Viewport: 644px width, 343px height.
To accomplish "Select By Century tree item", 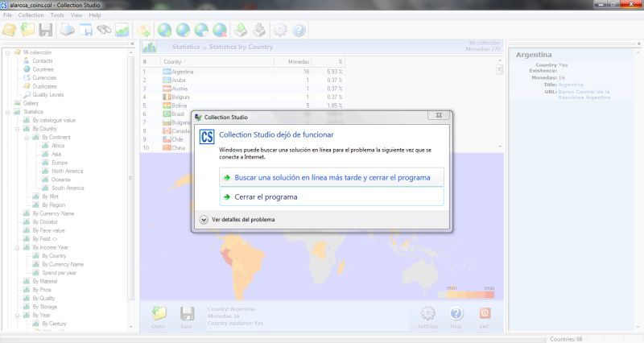I will (54, 324).
